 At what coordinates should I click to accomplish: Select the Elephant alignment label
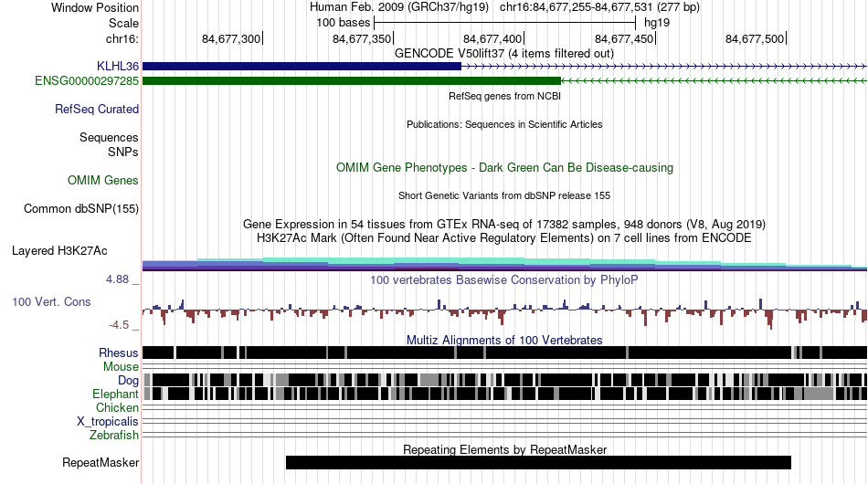click(x=115, y=394)
